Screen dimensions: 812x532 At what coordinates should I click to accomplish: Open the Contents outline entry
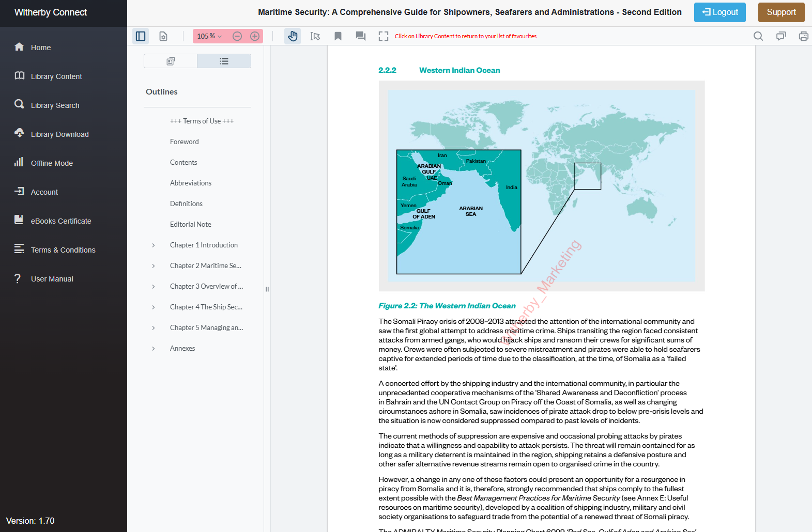(x=183, y=162)
